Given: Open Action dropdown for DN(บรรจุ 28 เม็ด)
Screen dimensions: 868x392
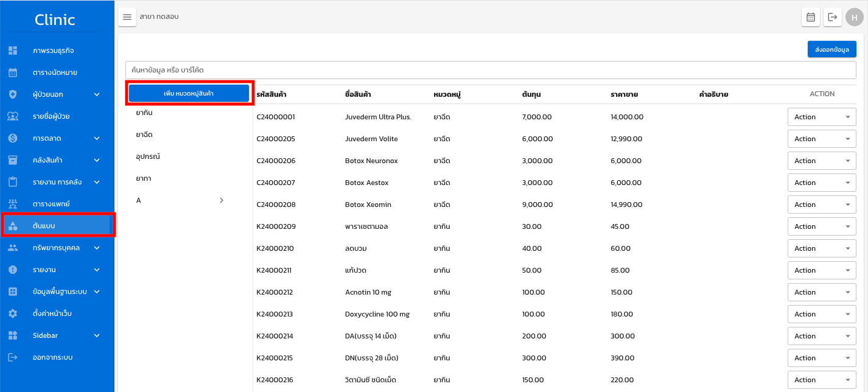Looking at the screenshot, I should click(x=822, y=358).
